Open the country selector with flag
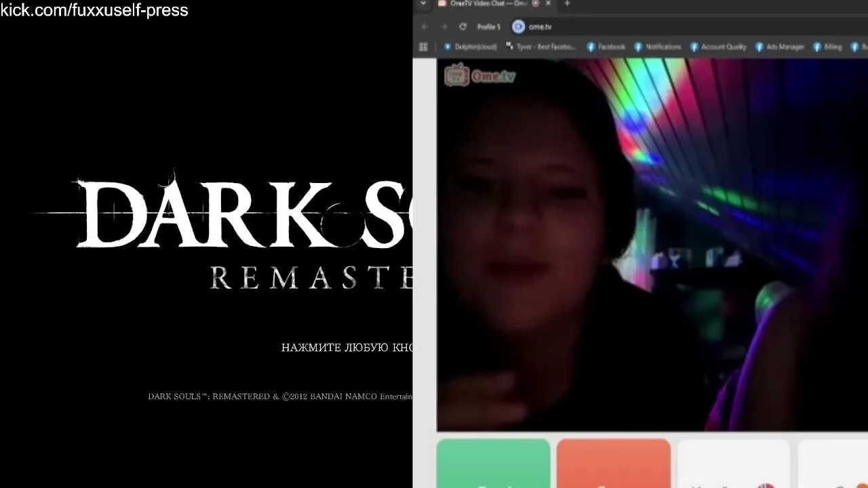 tap(734, 464)
